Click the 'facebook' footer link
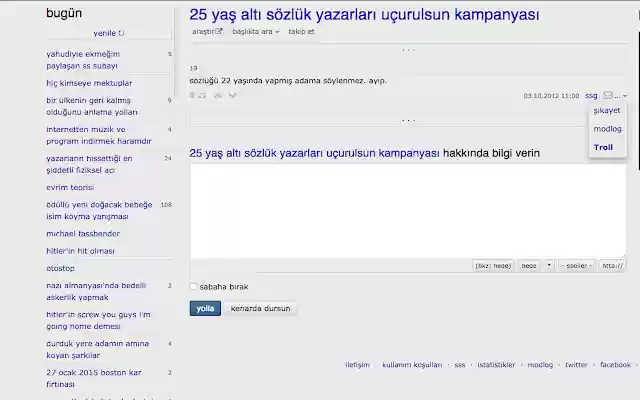640x400 pixels. (616, 365)
